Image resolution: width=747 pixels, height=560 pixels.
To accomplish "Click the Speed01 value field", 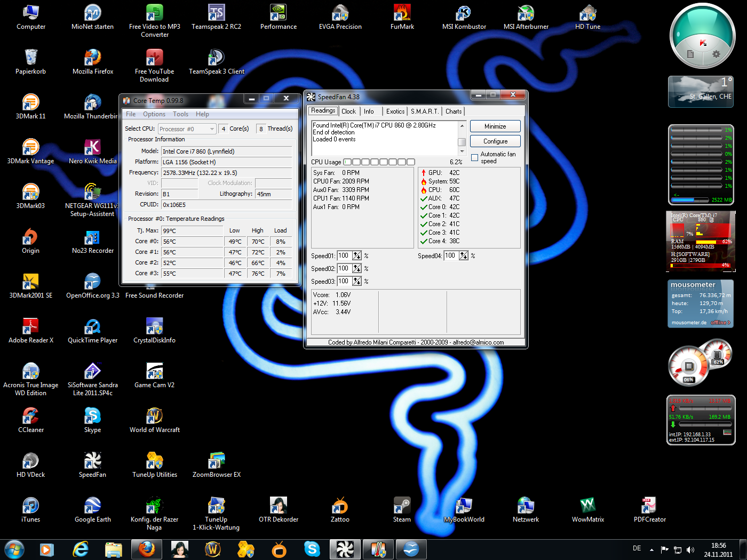I will point(344,255).
